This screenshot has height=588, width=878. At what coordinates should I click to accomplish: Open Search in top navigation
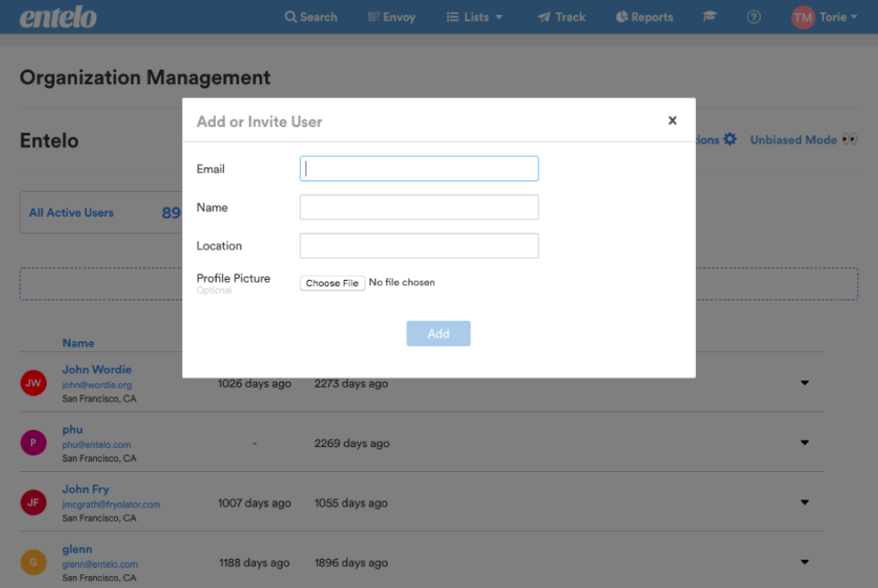(x=311, y=16)
